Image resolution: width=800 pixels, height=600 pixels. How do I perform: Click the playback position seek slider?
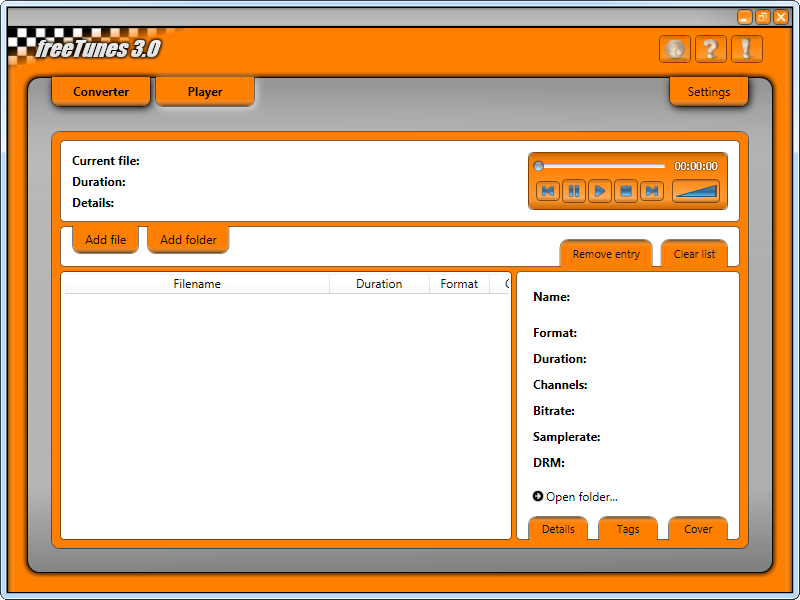click(x=599, y=166)
